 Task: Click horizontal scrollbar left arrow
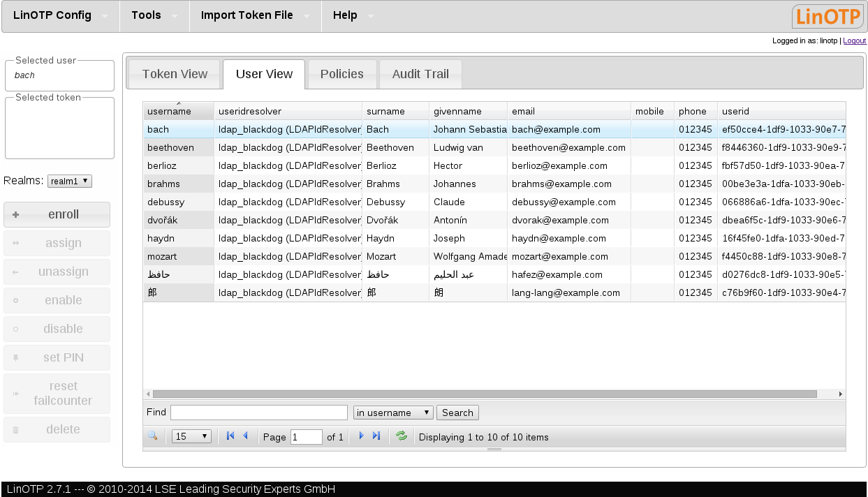pyautogui.click(x=147, y=394)
